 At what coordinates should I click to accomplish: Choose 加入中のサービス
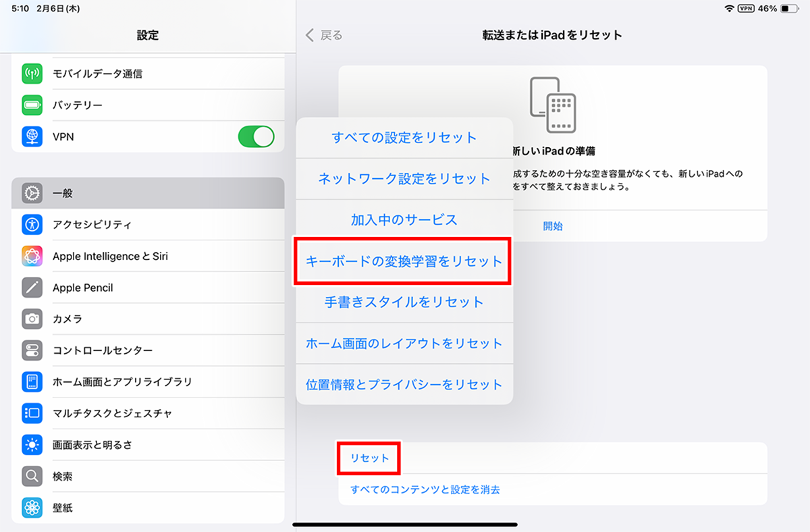pyautogui.click(x=404, y=220)
